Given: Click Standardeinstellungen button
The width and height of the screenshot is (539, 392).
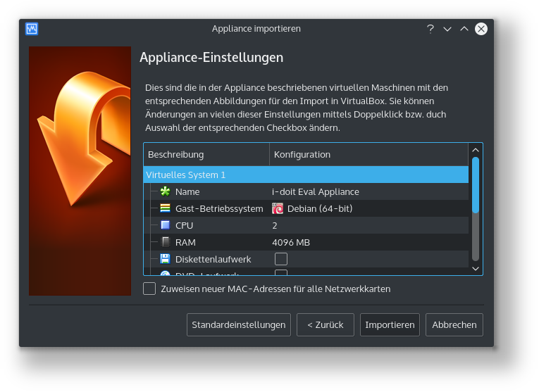Looking at the screenshot, I should point(239,324).
